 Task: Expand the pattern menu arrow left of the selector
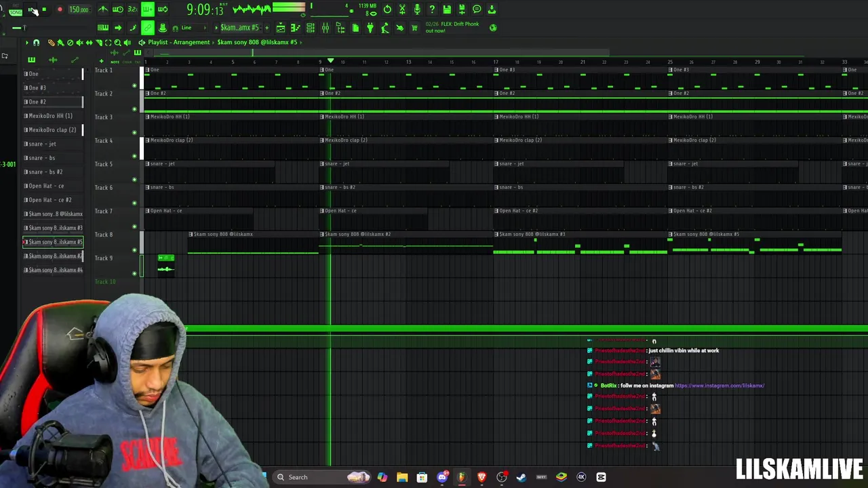click(x=216, y=28)
